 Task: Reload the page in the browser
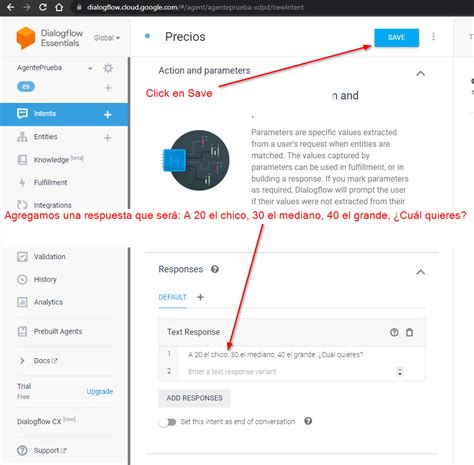(x=43, y=7)
